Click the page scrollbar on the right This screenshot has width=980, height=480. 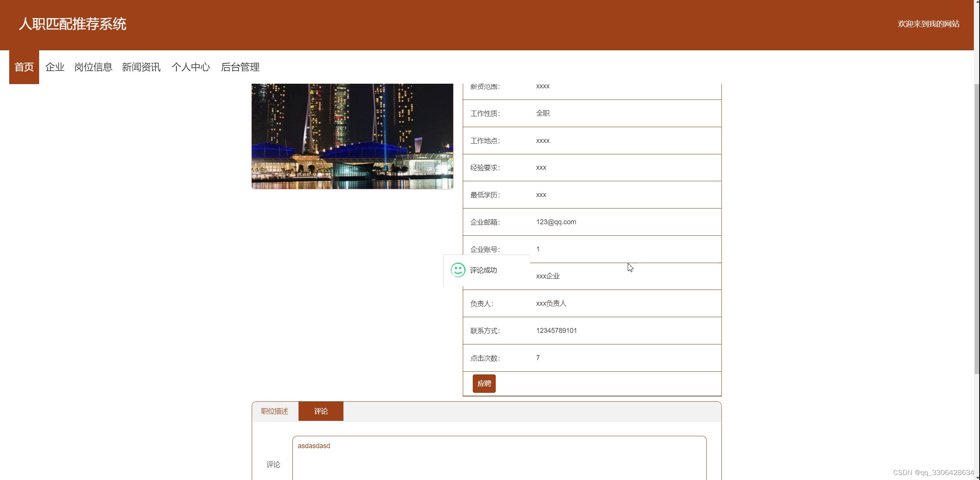click(x=977, y=192)
